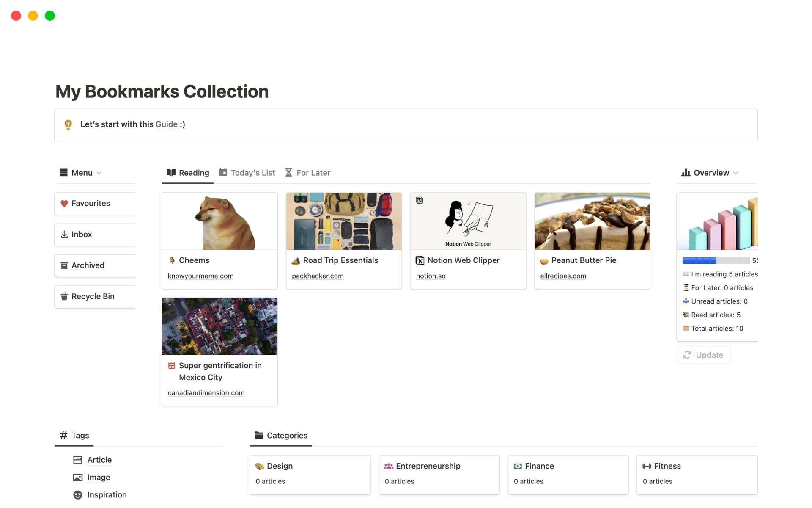Click the Recycle Bin trash icon
The height and width of the screenshot is (508, 812).
(x=64, y=296)
